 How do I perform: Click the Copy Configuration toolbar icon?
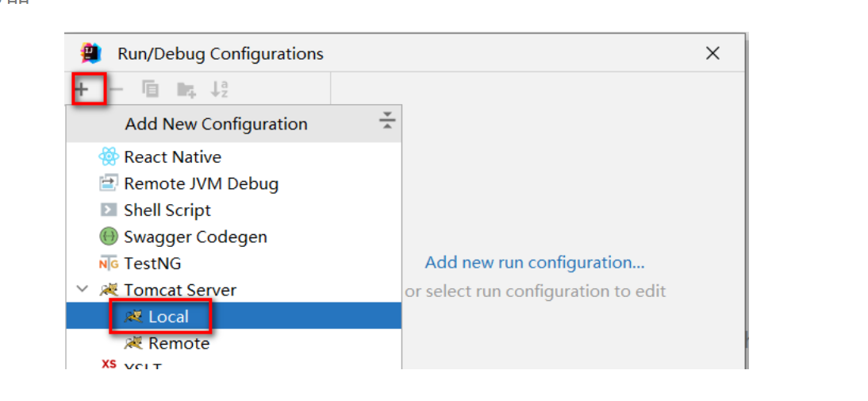(x=151, y=89)
